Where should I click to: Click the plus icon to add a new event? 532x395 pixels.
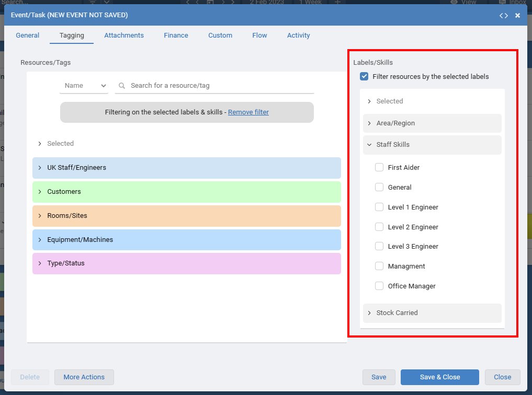pos(337,3)
